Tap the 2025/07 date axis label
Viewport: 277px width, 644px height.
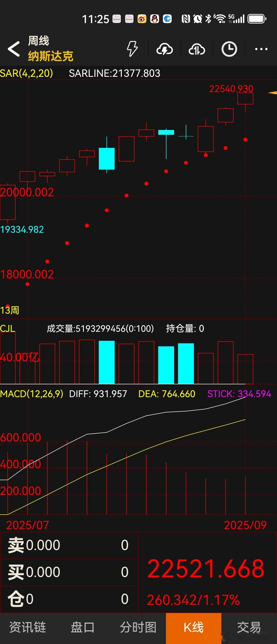[27, 525]
